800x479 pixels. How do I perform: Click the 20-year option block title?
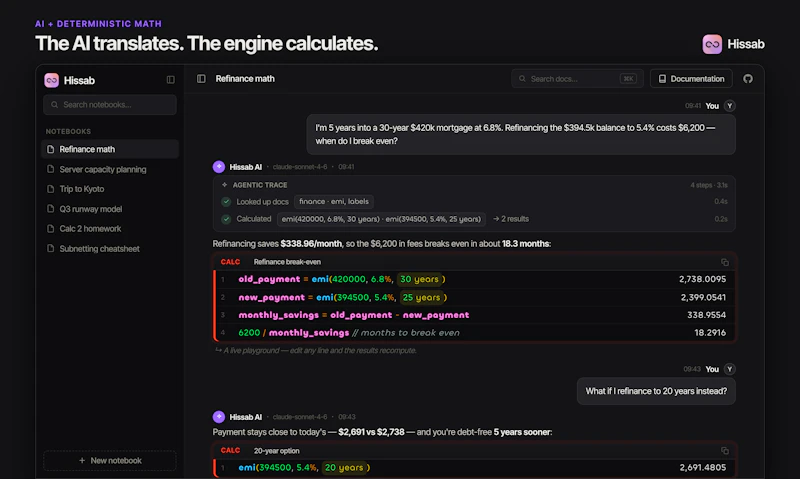tap(277, 450)
